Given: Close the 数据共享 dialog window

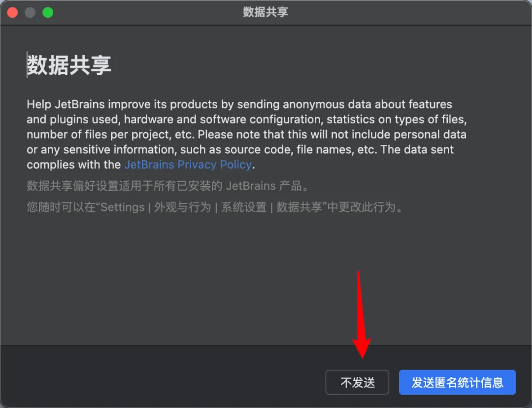Looking at the screenshot, I should pyautogui.click(x=12, y=12).
